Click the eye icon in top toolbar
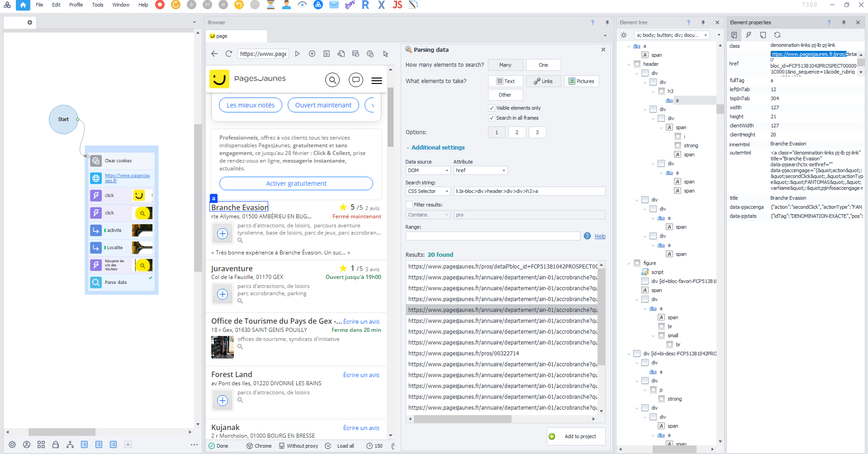The image size is (868, 454). (302, 5)
